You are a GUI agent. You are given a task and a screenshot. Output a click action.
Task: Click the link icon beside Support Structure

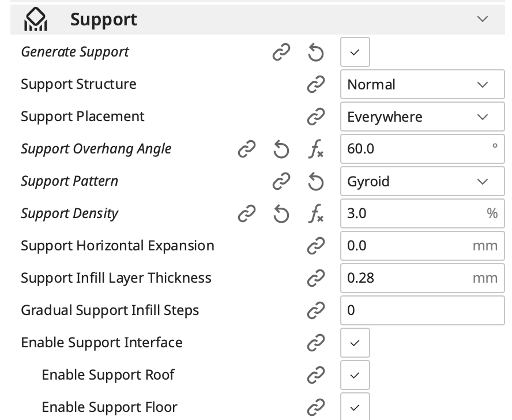click(x=315, y=85)
